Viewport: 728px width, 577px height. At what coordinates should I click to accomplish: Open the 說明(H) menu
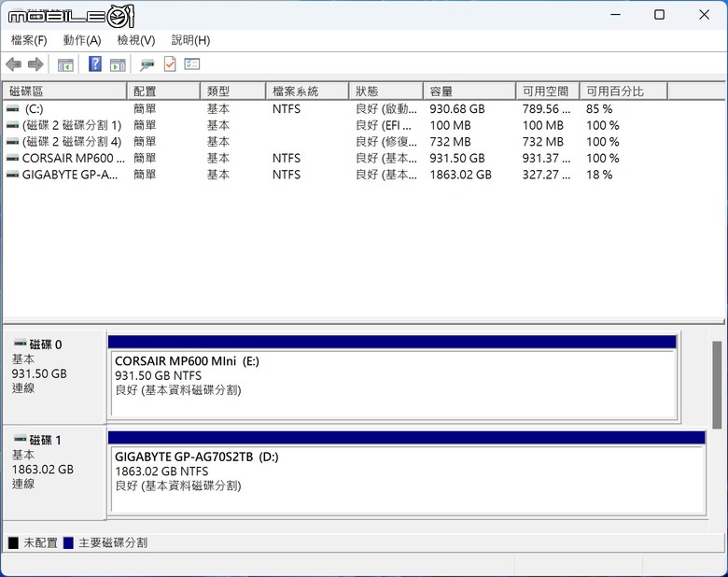click(190, 40)
